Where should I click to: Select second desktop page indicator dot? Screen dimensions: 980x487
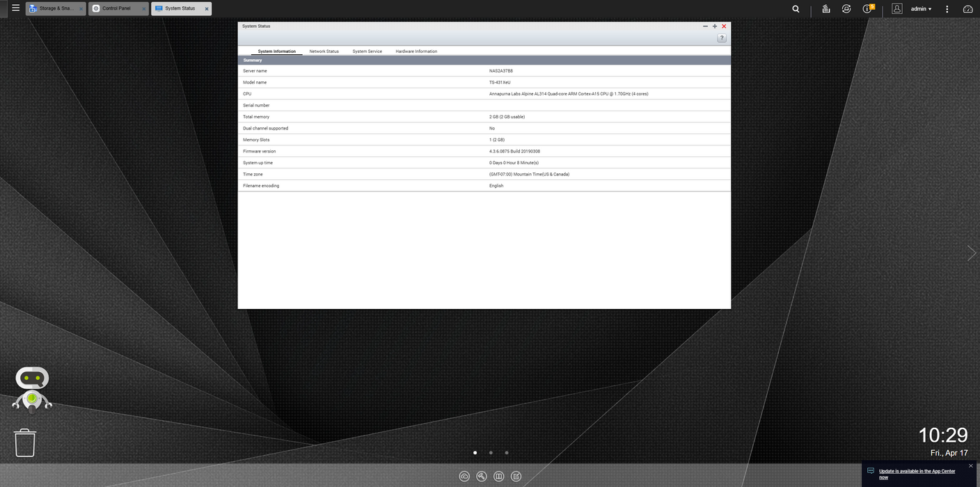[x=491, y=453]
